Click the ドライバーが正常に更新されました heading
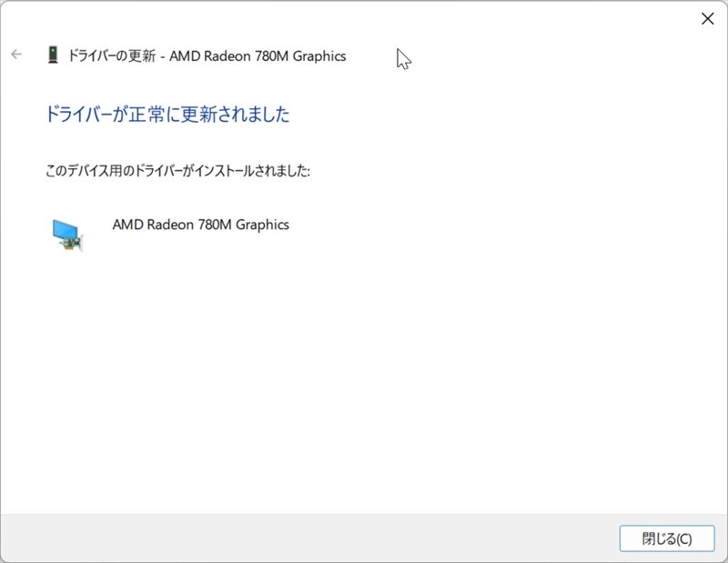This screenshot has width=728, height=563. (167, 115)
